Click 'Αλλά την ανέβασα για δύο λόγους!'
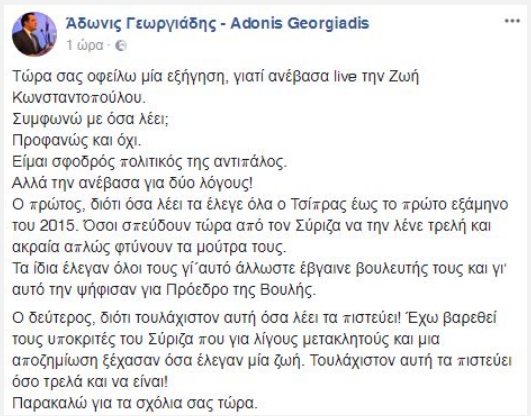 [132, 183]
